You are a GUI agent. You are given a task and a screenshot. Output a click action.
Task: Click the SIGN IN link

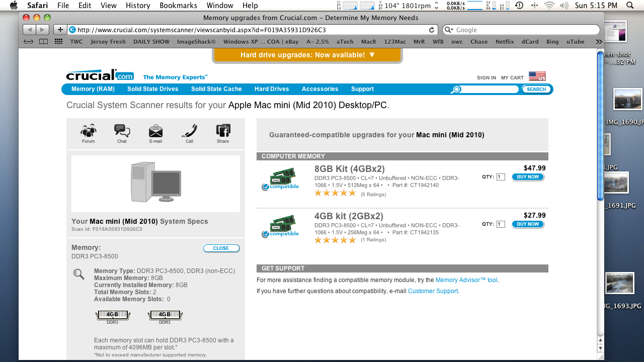(x=487, y=78)
